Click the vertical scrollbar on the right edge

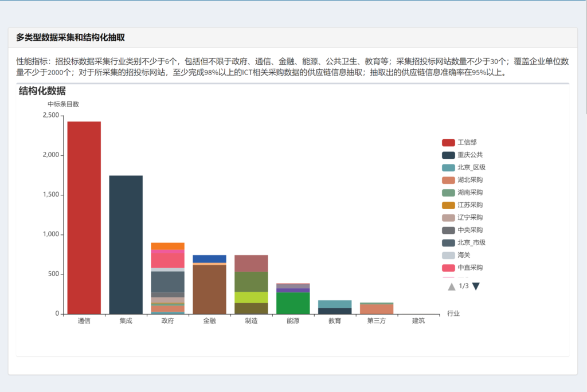(584, 57)
